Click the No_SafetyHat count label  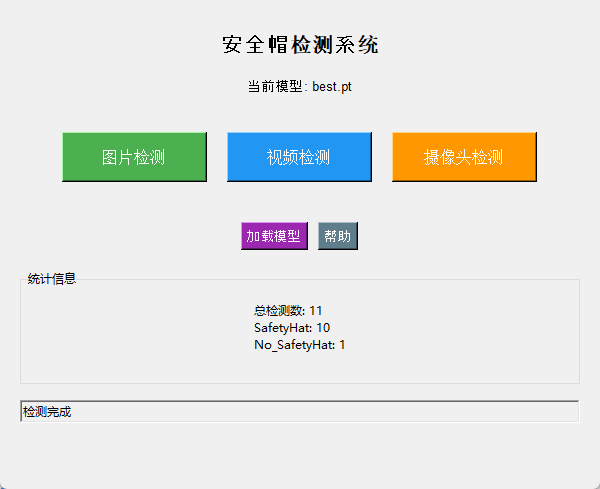pyautogui.click(x=294, y=345)
